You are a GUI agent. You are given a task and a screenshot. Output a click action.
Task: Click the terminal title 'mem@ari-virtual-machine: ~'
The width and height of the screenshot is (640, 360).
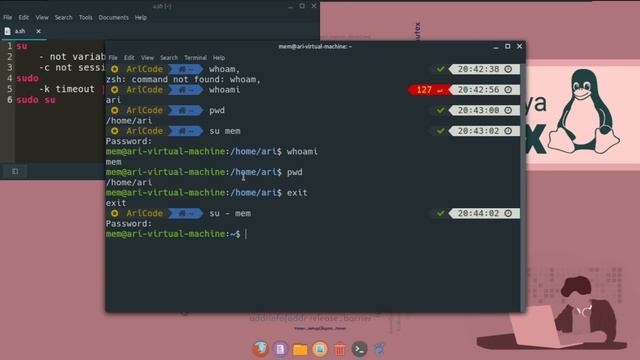point(315,47)
